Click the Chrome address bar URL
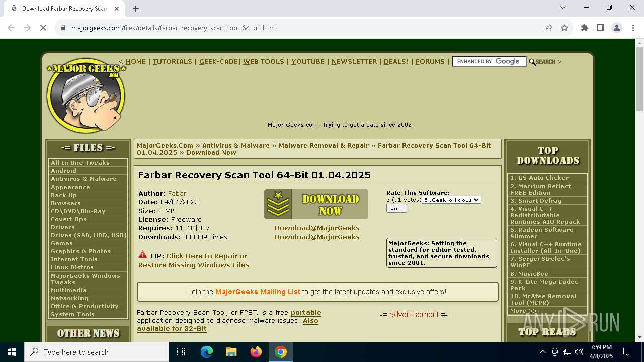Image resolution: width=644 pixels, height=362 pixels. click(x=174, y=28)
